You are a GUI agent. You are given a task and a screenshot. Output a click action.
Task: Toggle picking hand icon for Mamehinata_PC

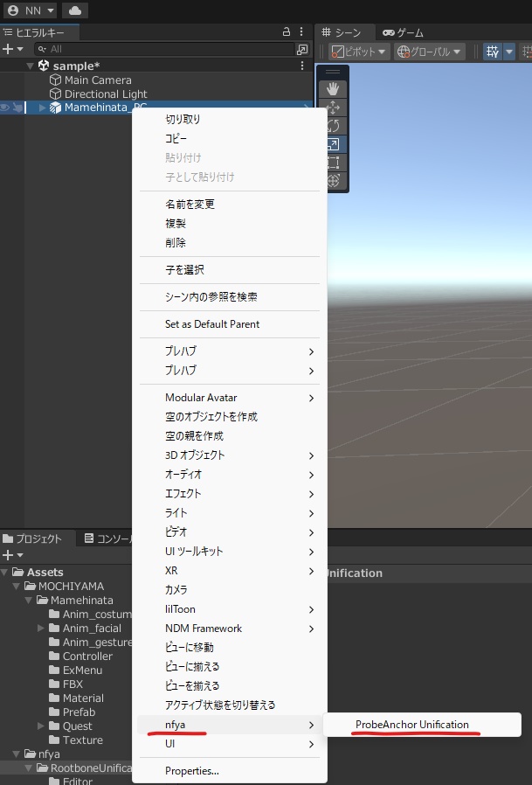click(17, 108)
